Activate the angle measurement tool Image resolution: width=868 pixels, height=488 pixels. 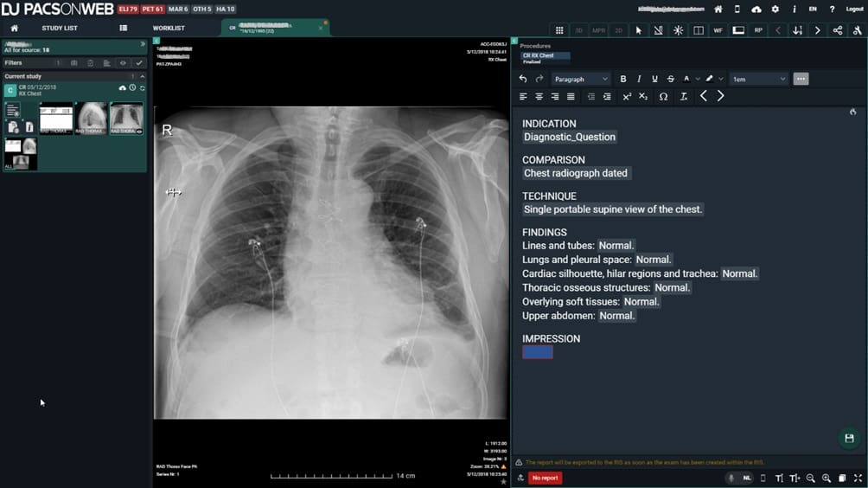point(658,30)
